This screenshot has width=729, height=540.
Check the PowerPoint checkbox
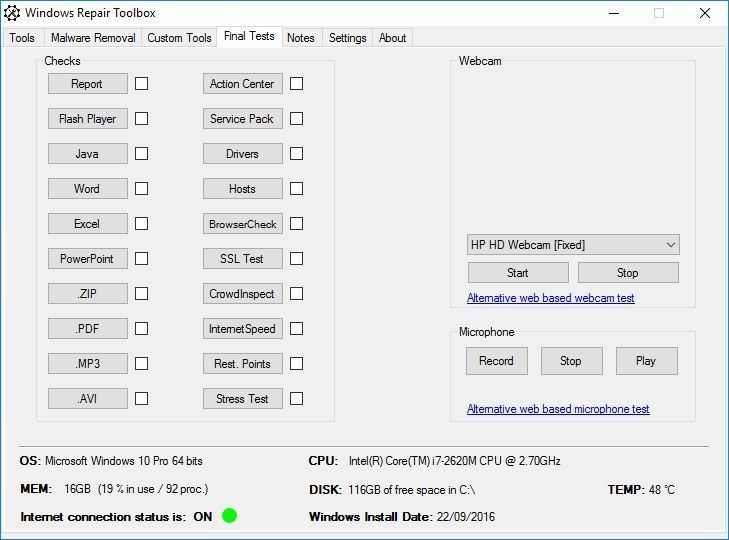coord(141,259)
